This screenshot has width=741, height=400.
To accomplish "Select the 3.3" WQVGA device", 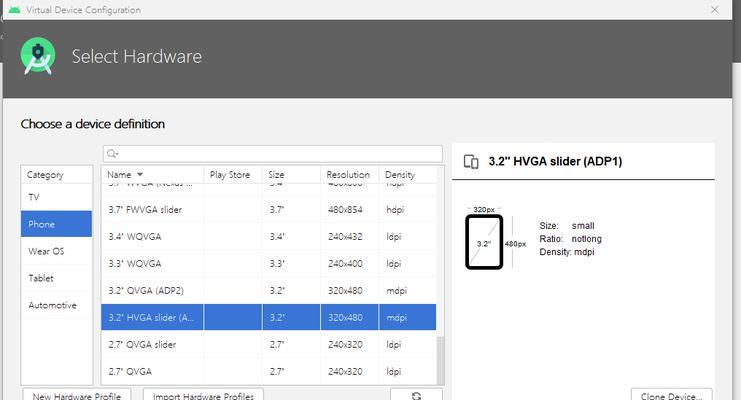I will pos(268,263).
